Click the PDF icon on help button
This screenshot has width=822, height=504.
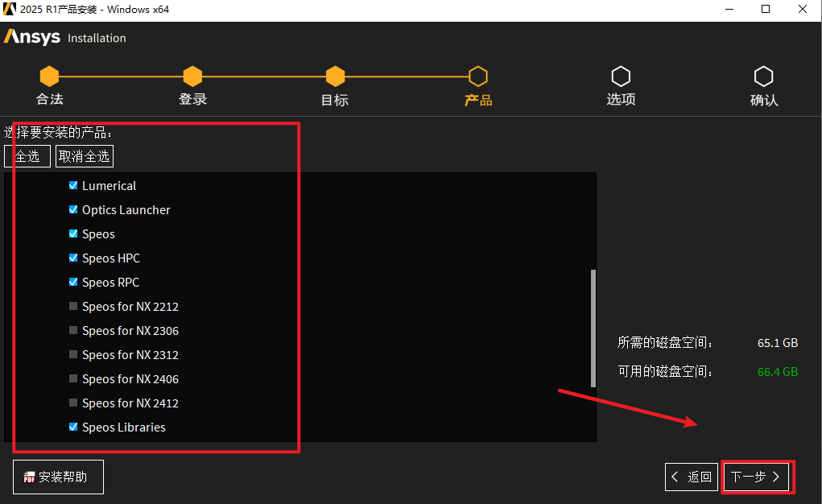point(29,477)
